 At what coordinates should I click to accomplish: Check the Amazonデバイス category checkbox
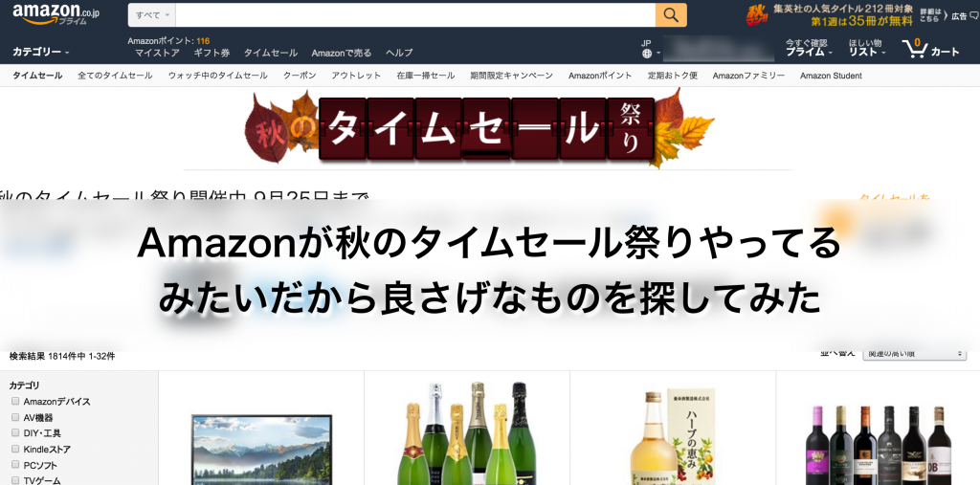pyautogui.click(x=15, y=401)
